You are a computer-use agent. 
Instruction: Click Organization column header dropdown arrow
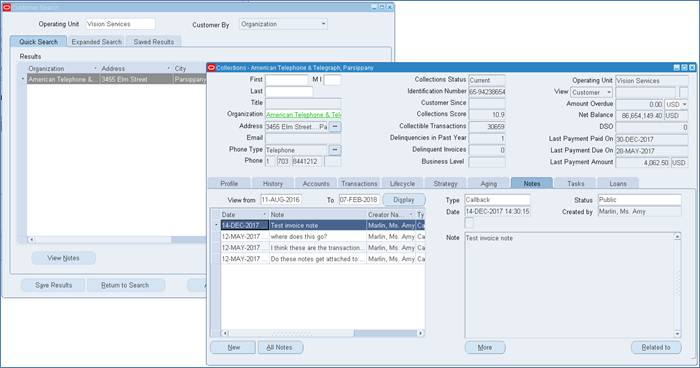[x=95, y=68]
